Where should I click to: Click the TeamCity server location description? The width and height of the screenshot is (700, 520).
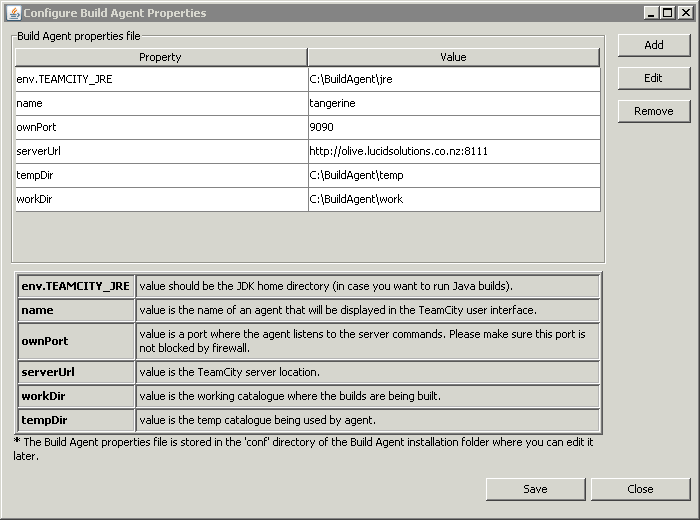[x=229, y=372]
